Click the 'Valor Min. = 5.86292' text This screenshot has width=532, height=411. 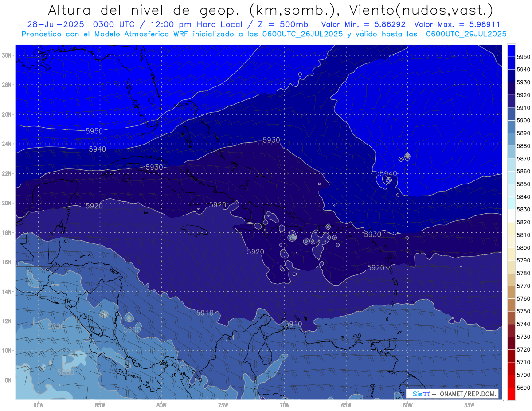363,24
